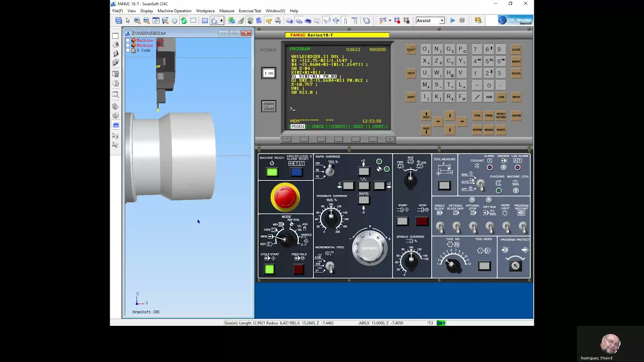Select the arrow pointer tool in toolbar
644x362 pixels.
(x=128, y=21)
